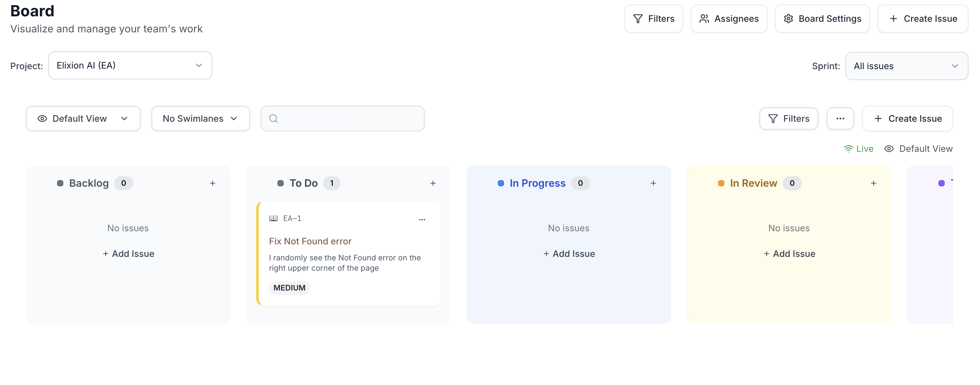The image size is (980, 385).
Task: Open board toolbar more options ellipsis
Action: coord(840,119)
